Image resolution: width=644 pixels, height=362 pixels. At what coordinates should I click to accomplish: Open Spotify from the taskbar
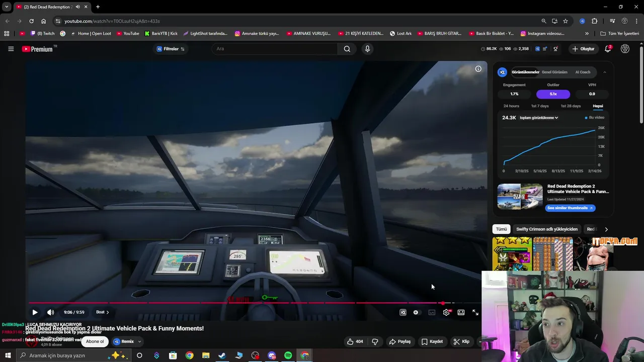tap(288, 355)
